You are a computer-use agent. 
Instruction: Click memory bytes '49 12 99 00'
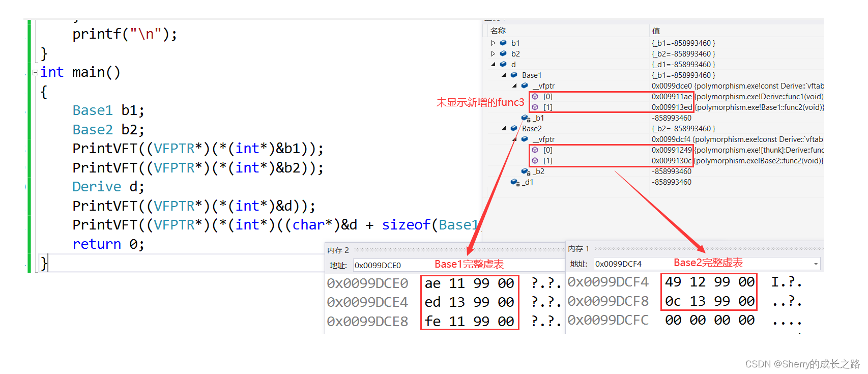(x=710, y=282)
